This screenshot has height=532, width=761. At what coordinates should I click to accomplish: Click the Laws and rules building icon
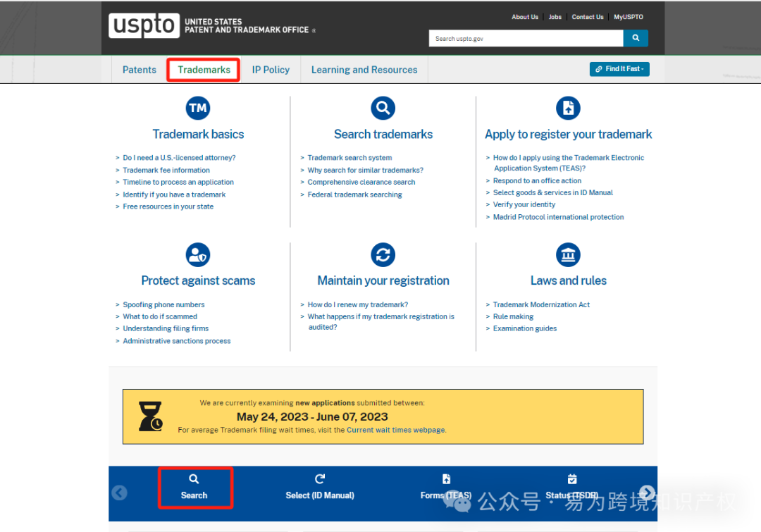pos(568,254)
